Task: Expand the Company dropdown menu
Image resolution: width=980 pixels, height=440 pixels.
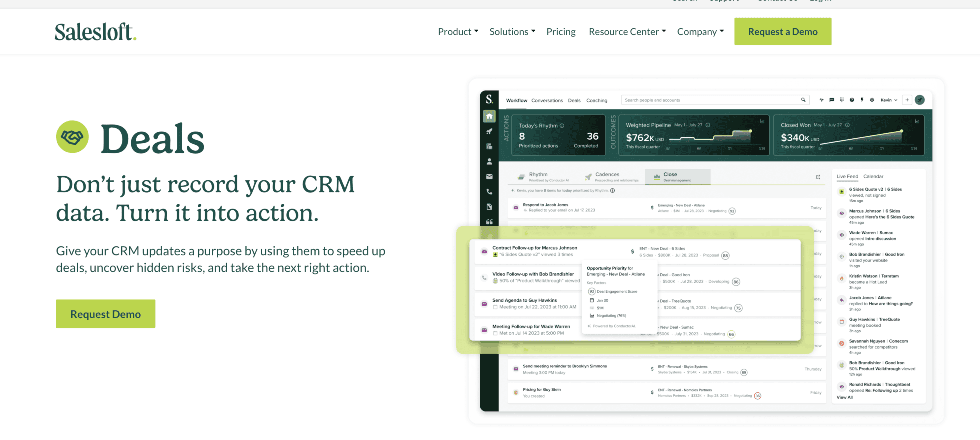Action: [700, 32]
